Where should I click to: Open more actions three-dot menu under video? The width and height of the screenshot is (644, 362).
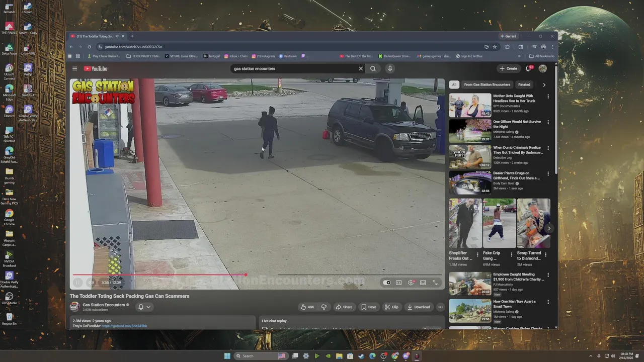tap(440, 307)
